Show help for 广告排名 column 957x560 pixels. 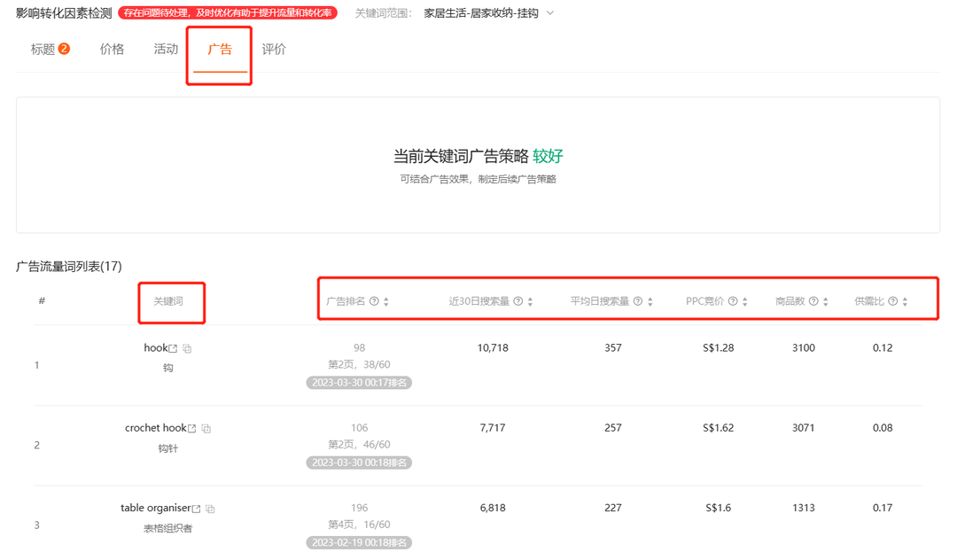[x=374, y=300]
